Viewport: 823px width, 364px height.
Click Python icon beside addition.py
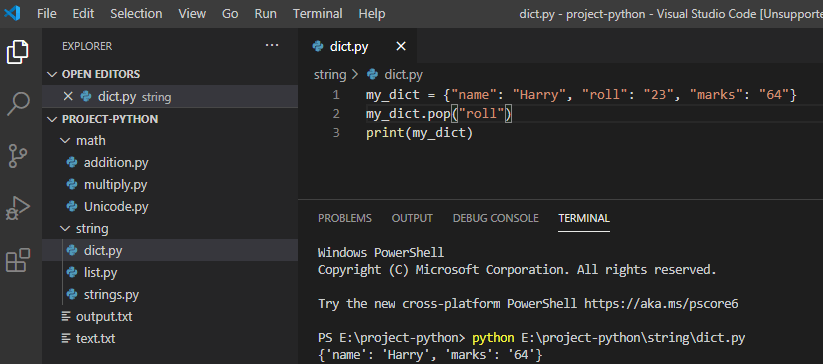point(71,163)
